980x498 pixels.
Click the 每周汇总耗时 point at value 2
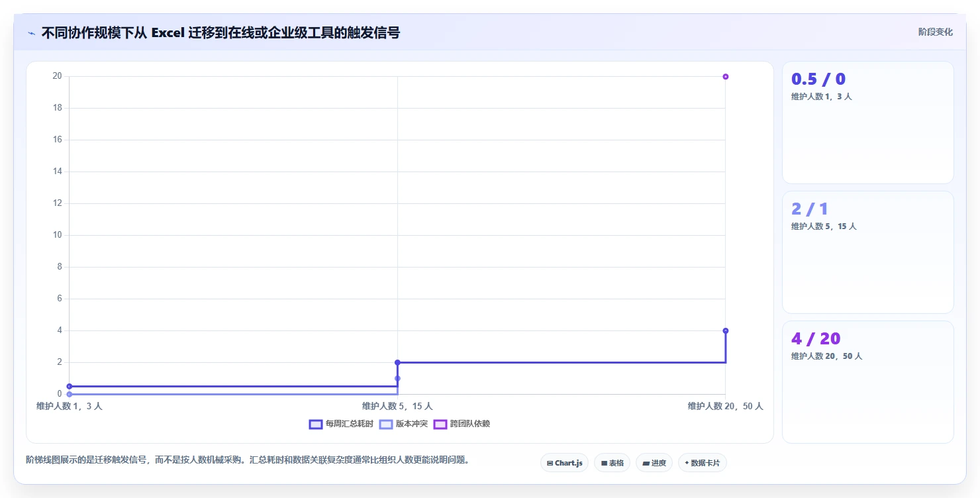pyautogui.click(x=397, y=362)
